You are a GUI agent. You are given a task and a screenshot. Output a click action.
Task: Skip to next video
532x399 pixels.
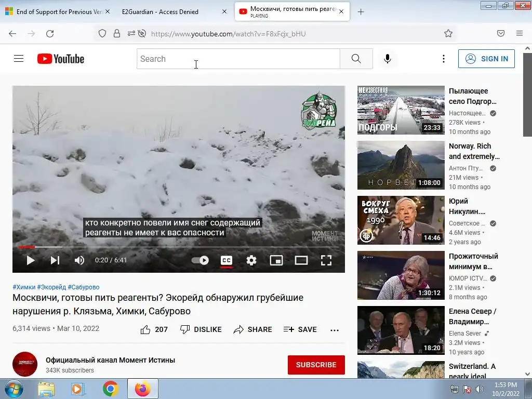click(55, 260)
